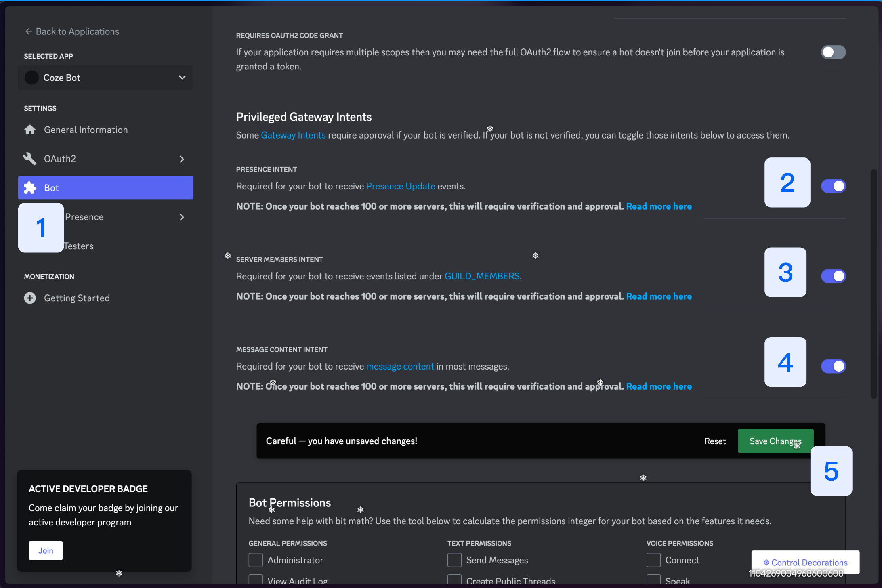Disable the Message Content Intent toggle
882x588 pixels.
click(x=833, y=366)
